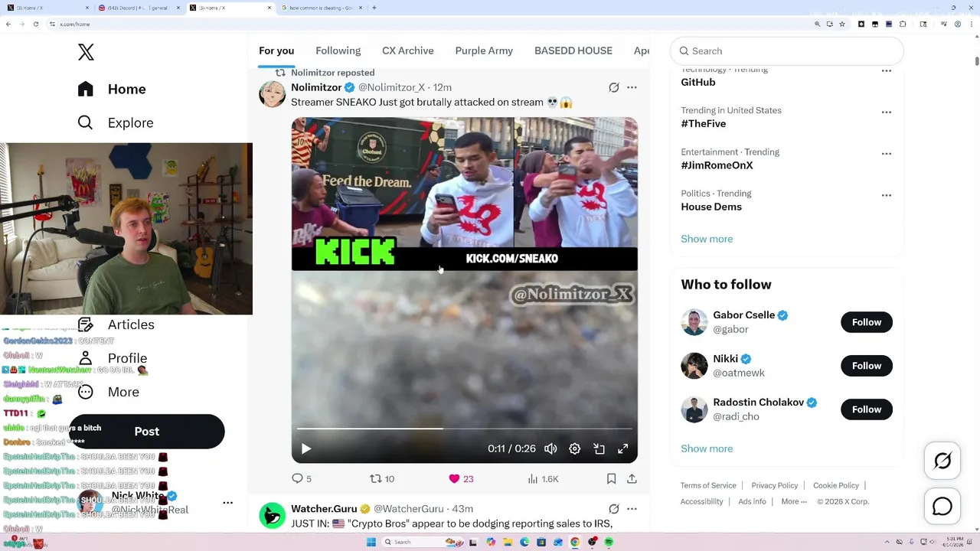Expand the footer More links menu
The width and height of the screenshot is (980, 551).
[794, 501]
